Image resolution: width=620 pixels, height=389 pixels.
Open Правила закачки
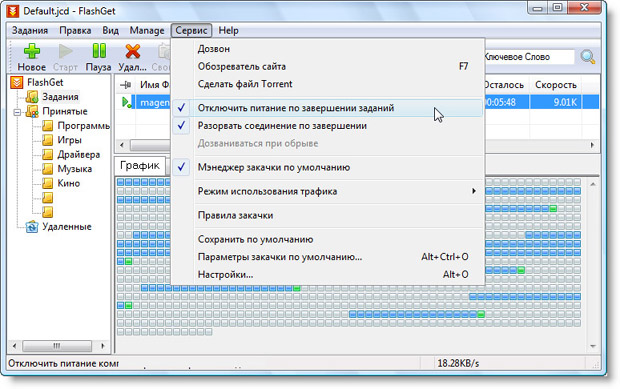tap(327, 215)
